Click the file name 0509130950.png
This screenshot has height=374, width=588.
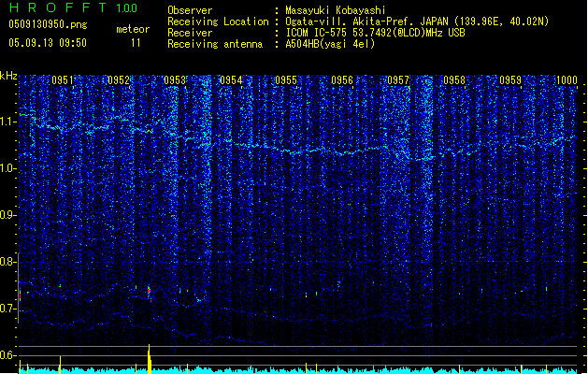48,24
